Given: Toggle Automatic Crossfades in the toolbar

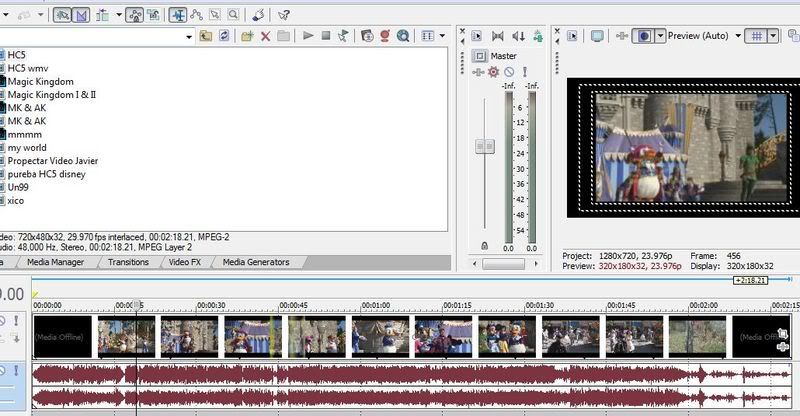Looking at the screenshot, I should pyautogui.click(x=81, y=15).
